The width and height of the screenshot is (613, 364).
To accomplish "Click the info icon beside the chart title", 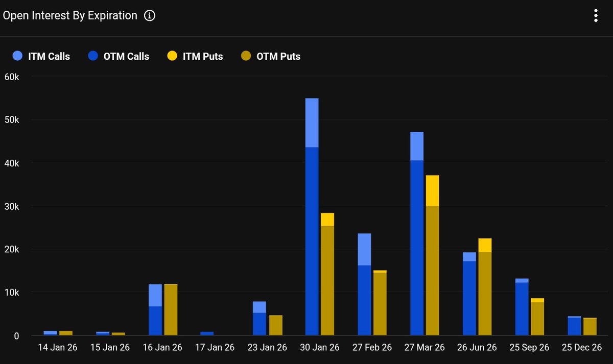I will click(x=150, y=16).
